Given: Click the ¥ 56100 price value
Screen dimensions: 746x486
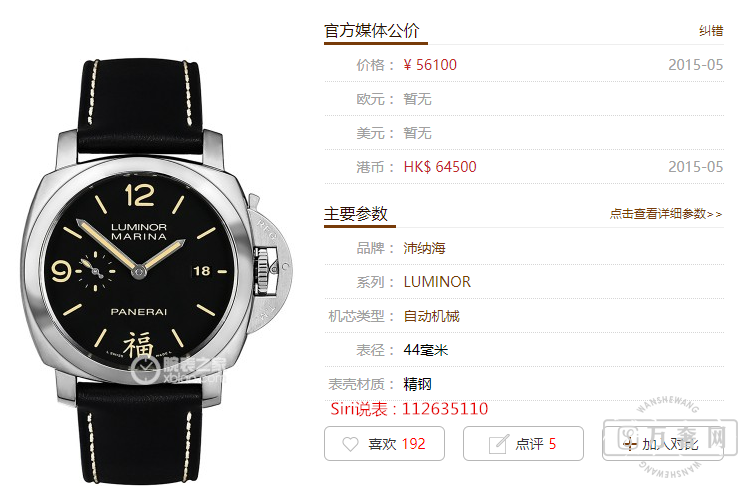Looking at the screenshot, I should 430,65.
